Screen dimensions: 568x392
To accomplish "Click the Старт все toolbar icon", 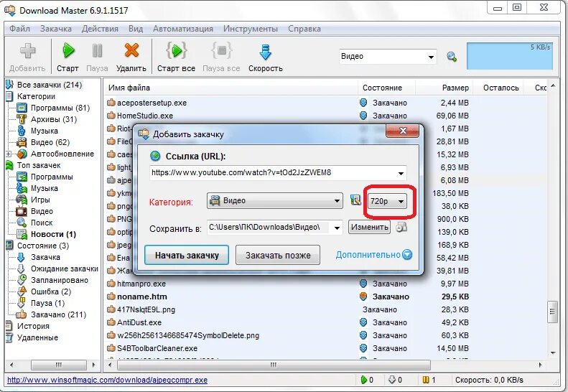I will coord(177,51).
